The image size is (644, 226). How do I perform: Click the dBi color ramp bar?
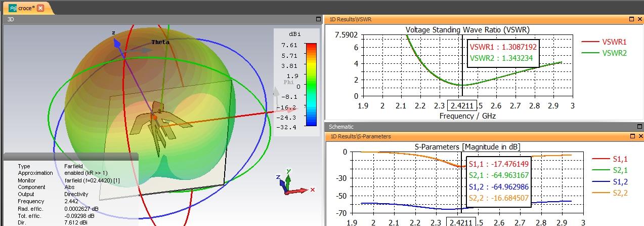(311, 84)
